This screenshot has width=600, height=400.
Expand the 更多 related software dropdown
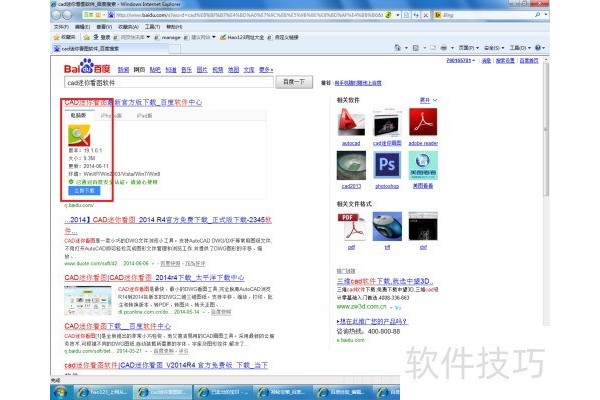(428, 100)
